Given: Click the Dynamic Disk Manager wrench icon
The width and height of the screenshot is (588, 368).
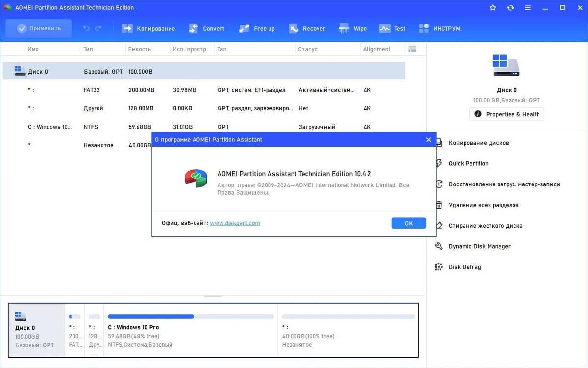Looking at the screenshot, I should pos(439,246).
